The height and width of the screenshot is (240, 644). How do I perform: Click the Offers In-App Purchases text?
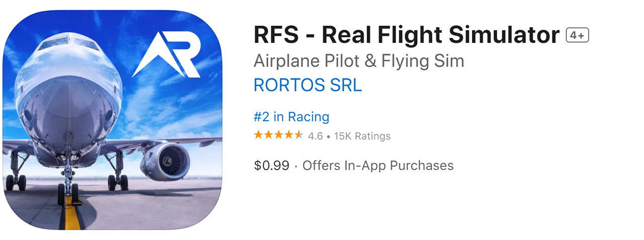tap(378, 166)
